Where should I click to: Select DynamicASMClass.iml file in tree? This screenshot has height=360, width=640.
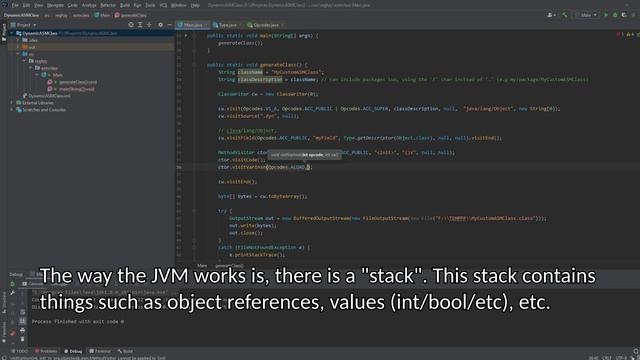47,96
